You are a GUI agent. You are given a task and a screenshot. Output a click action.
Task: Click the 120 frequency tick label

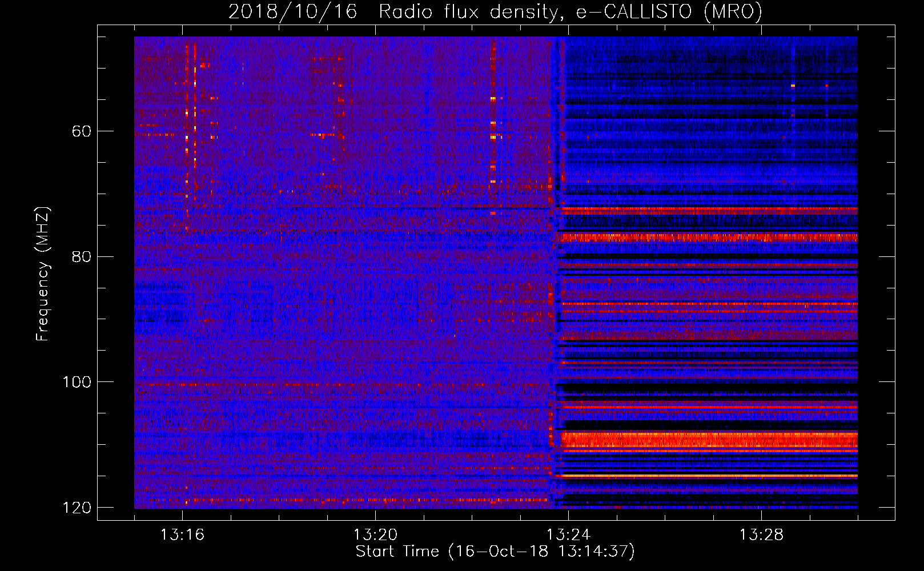77,508
